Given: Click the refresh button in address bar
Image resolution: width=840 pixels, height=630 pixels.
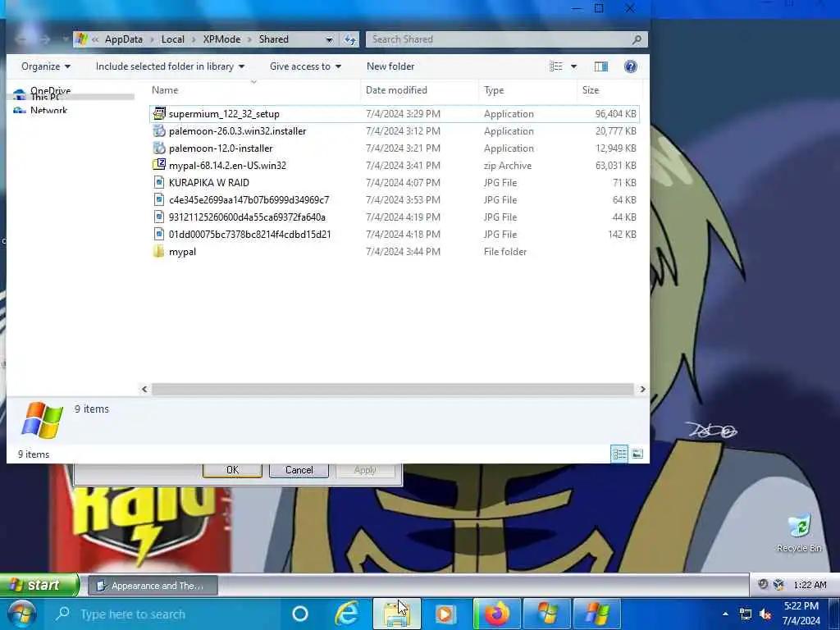Looking at the screenshot, I should click(349, 39).
